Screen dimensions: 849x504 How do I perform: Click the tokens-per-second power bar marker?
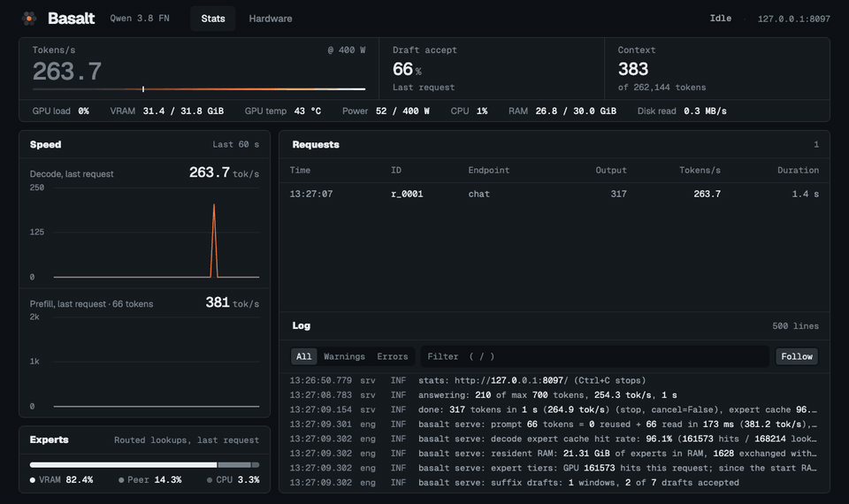tap(143, 88)
